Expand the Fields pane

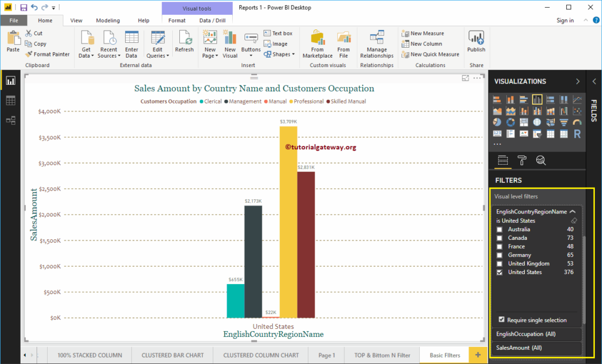594,81
